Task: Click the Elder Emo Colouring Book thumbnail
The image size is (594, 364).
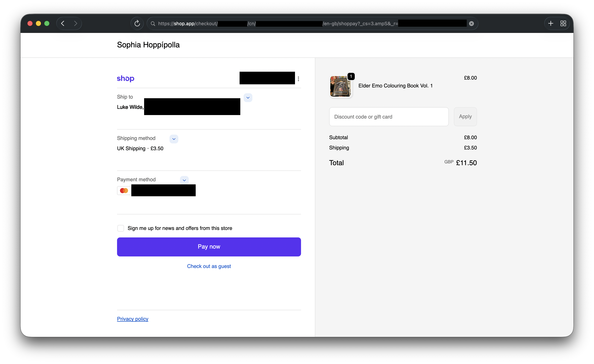Action: click(340, 86)
